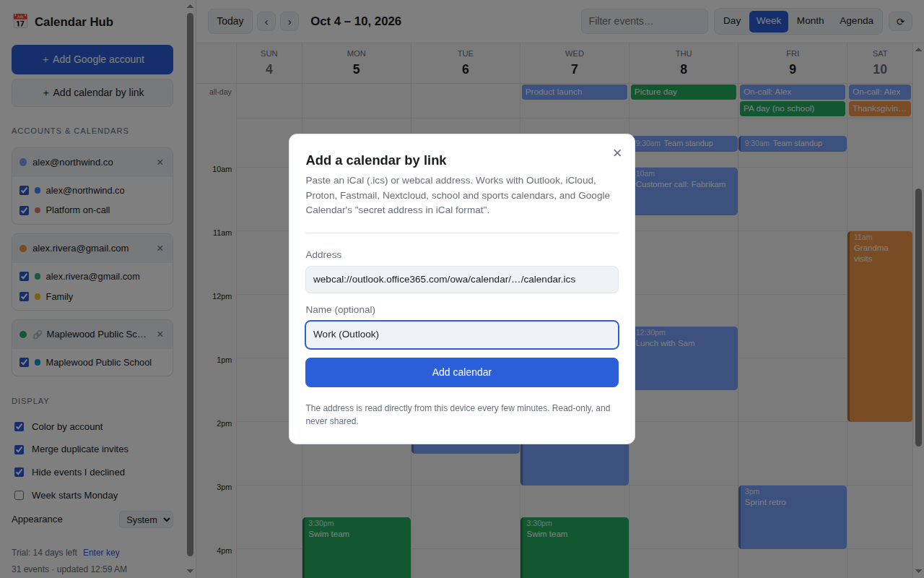The height and width of the screenshot is (578, 924).
Task: Uncheck the Platform on-call calendar
Action: click(25, 210)
